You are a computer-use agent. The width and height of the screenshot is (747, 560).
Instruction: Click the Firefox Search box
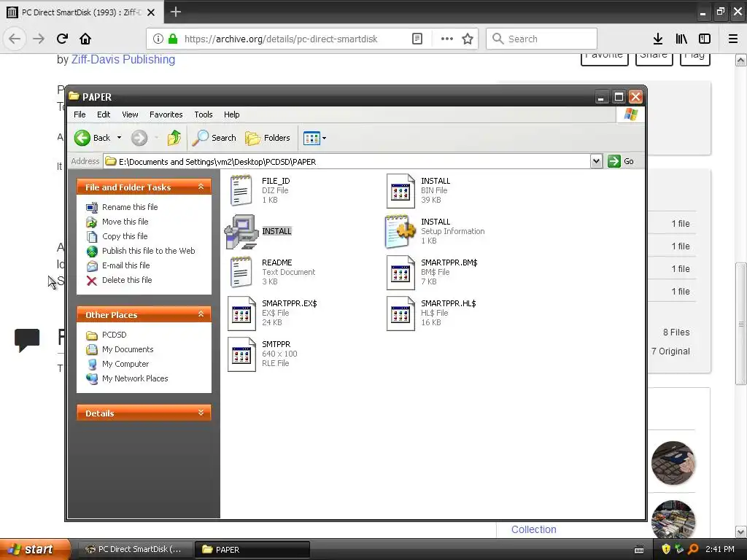coord(542,39)
